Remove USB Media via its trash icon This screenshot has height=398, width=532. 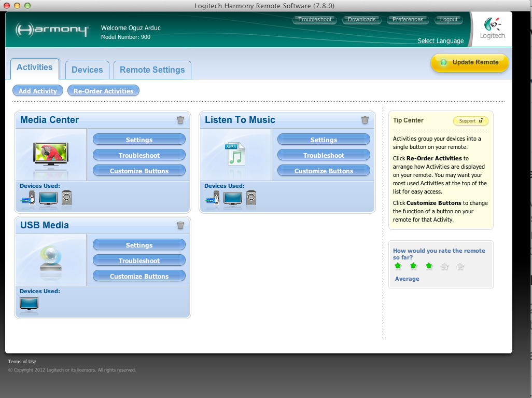pyautogui.click(x=180, y=225)
